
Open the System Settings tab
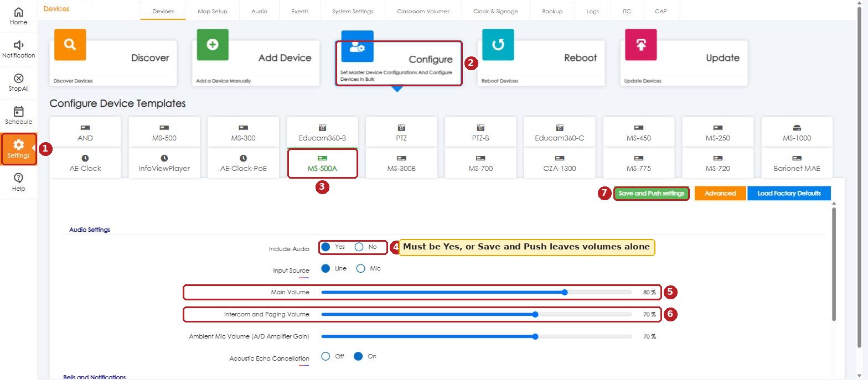(353, 11)
